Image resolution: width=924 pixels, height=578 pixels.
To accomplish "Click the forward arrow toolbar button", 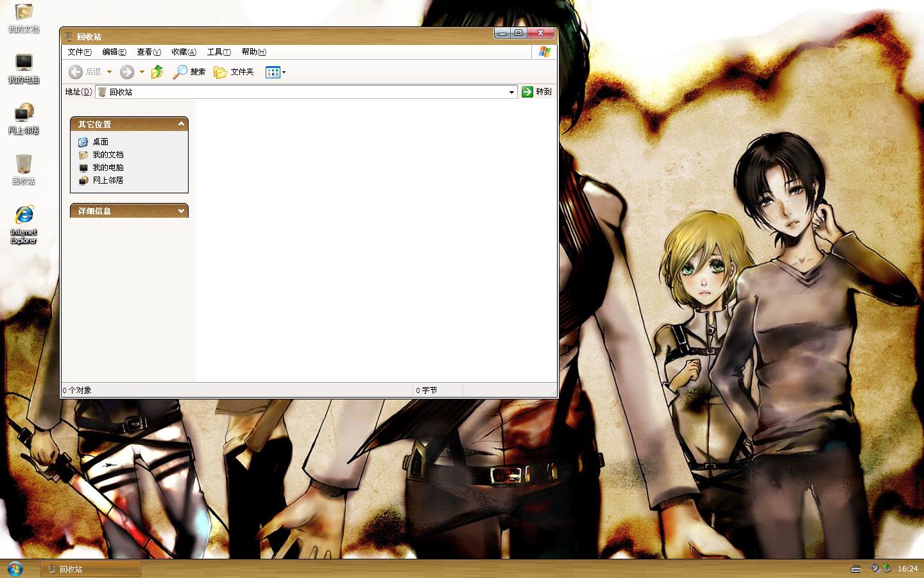I will click(x=127, y=72).
